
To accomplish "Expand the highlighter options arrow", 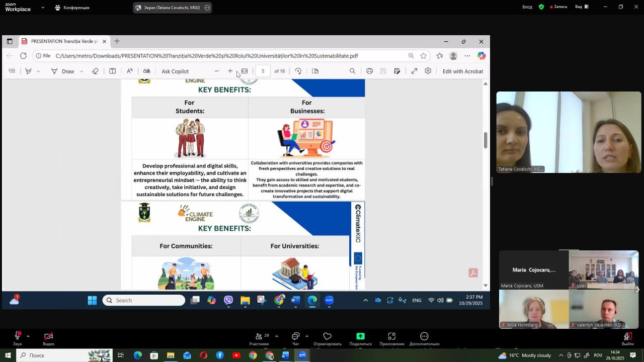I will (38, 71).
